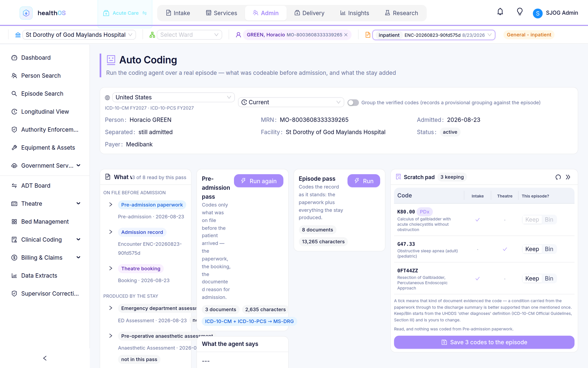Bin code G47.33 Obstructive sleep apnea
The height and width of the screenshot is (368, 588).
tap(549, 249)
